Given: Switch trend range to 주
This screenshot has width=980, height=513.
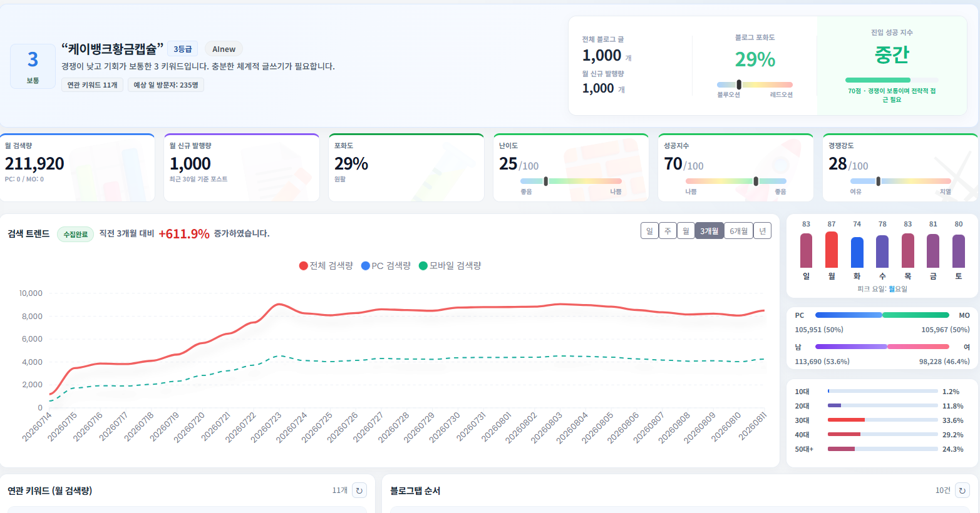Looking at the screenshot, I should pyautogui.click(x=668, y=231).
